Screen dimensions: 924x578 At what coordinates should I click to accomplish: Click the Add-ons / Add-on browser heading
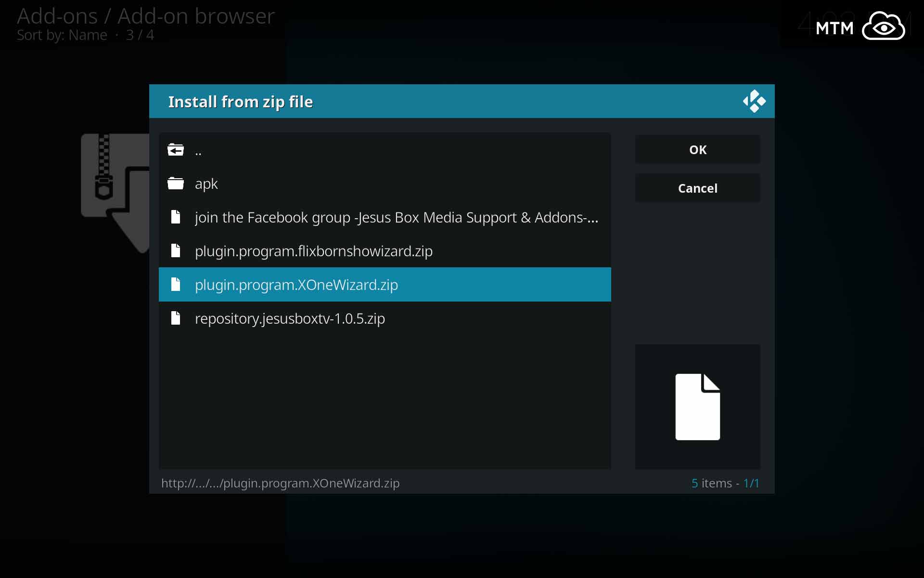[x=146, y=16]
